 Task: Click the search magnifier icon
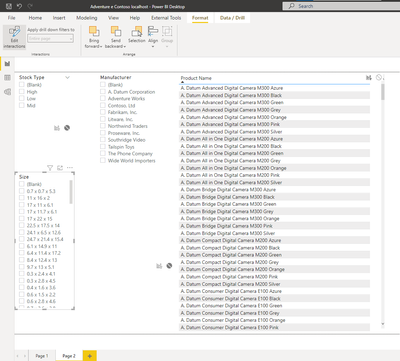click(x=292, y=6)
